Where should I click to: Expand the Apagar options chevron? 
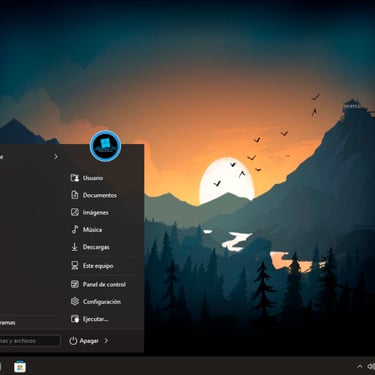(106, 341)
